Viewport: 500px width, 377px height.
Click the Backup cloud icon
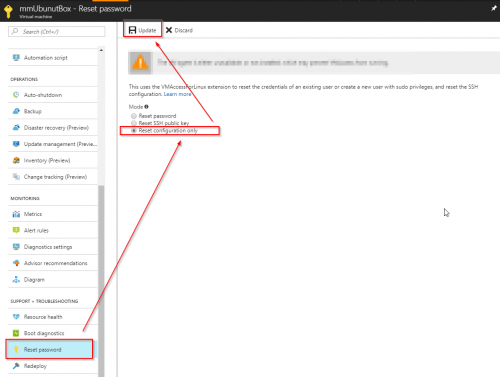(16, 111)
